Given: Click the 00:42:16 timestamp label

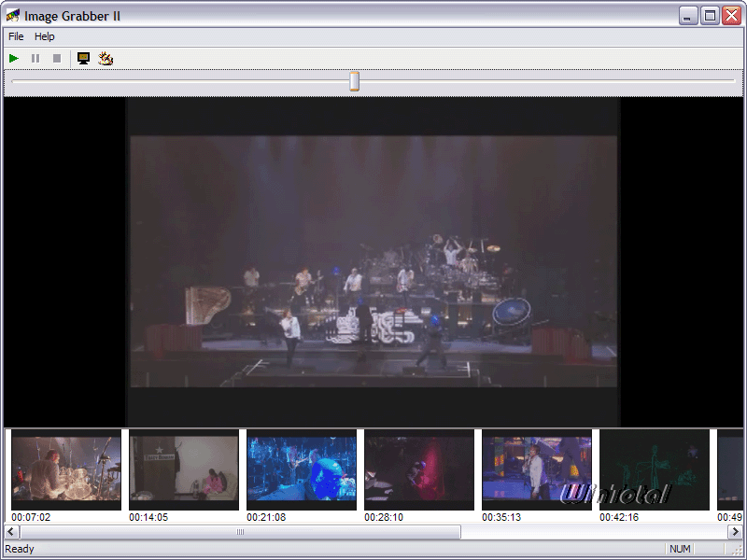Looking at the screenshot, I should click(x=619, y=517).
